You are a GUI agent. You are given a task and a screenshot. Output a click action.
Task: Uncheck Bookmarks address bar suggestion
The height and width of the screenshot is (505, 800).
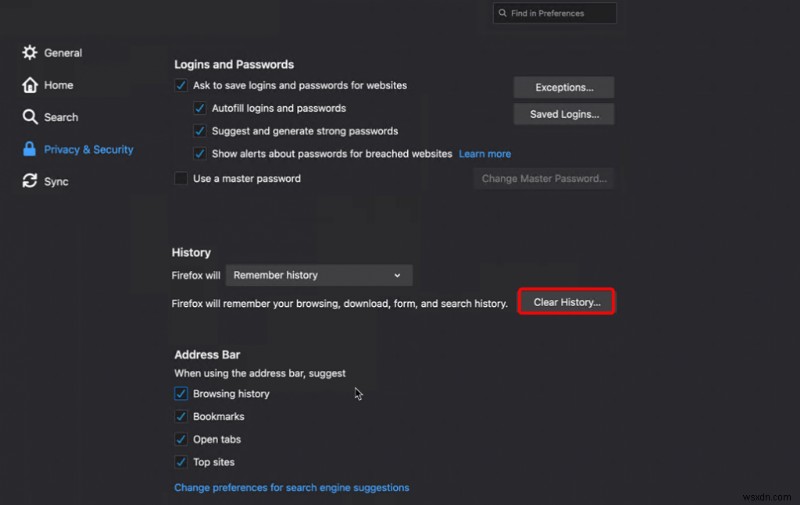[x=181, y=417]
